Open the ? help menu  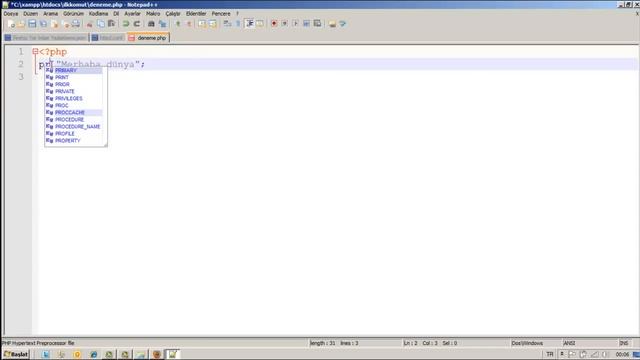click(237, 13)
